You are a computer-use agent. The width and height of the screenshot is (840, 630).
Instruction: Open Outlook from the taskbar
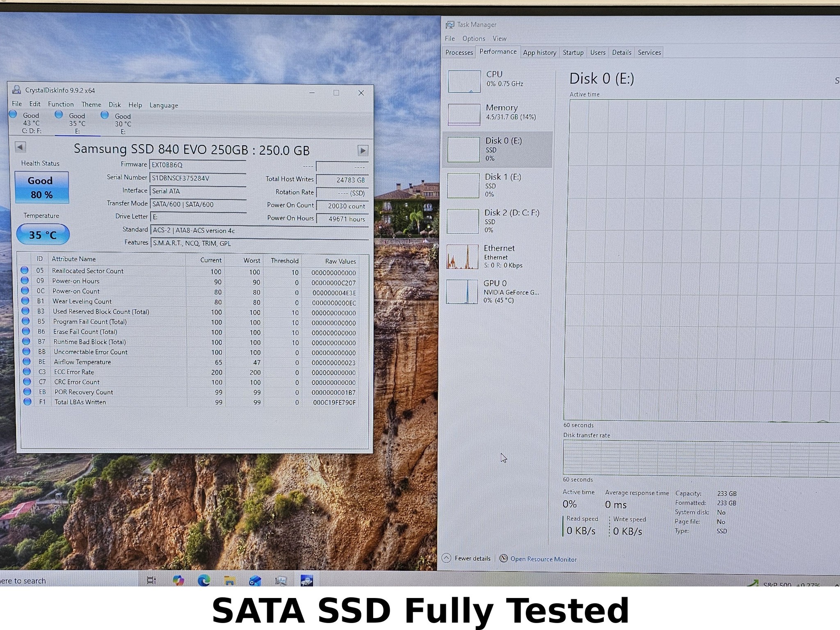(255, 580)
